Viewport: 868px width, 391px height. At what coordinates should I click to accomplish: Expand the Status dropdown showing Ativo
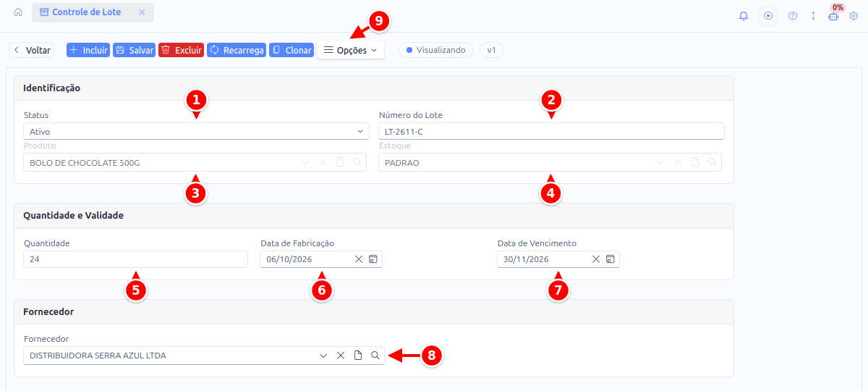pyautogui.click(x=196, y=131)
